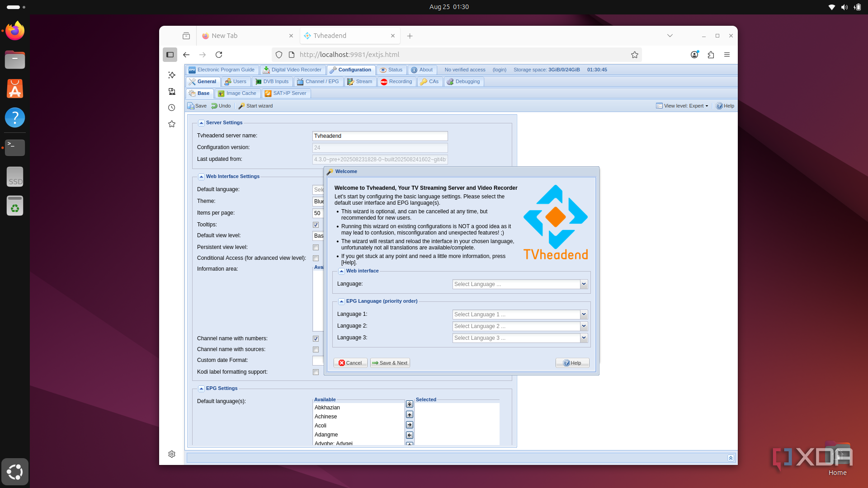The image size is (868, 488).
Task: Click move-to-top arrow in EPG language list
Action: (410, 404)
